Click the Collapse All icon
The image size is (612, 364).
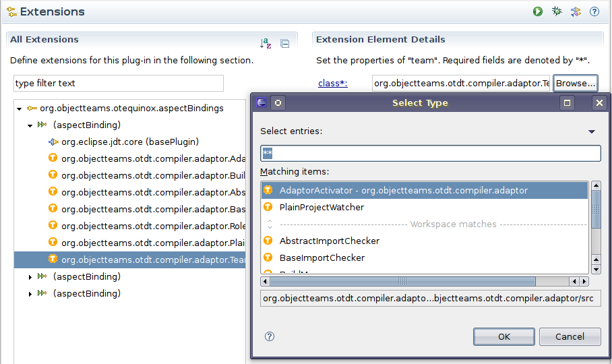285,43
